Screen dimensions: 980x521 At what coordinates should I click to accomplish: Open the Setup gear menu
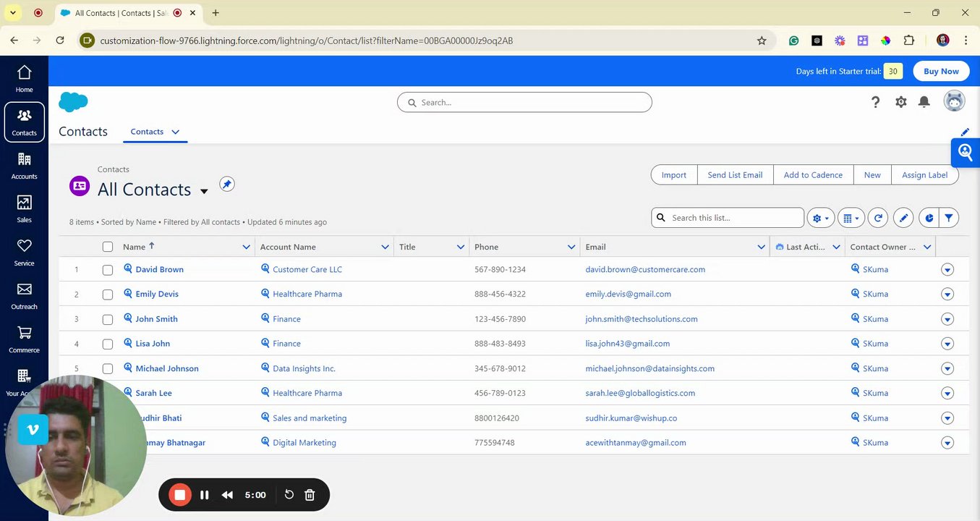pyautogui.click(x=900, y=102)
